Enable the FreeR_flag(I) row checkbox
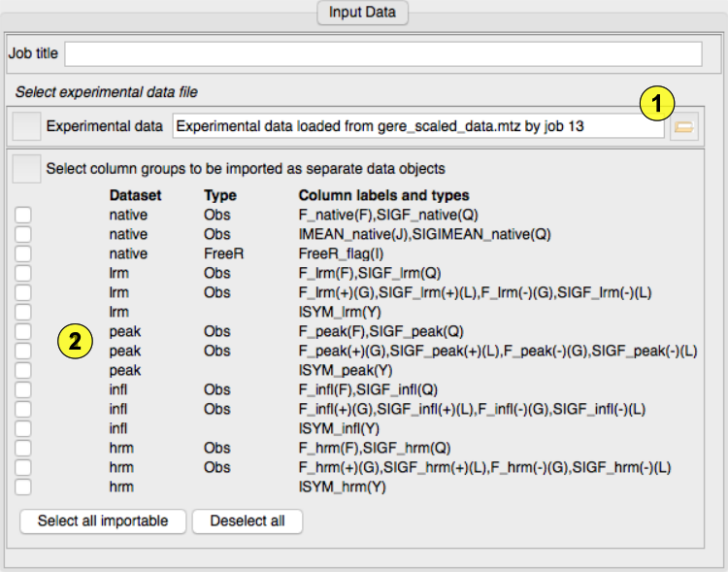 [x=23, y=253]
